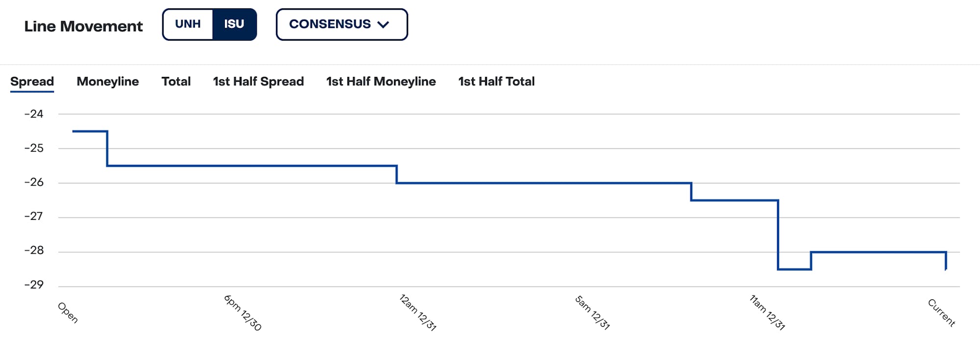Open the Moneyline tab
The width and height of the screenshot is (980, 338).
tap(108, 81)
